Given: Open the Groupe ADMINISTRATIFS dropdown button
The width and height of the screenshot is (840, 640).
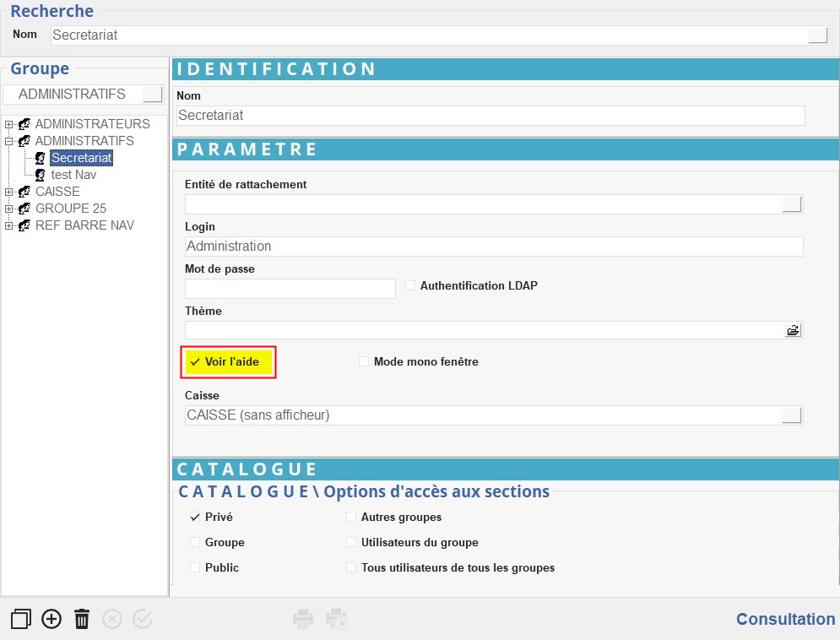Looking at the screenshot, I should click(x=152, y=94).
